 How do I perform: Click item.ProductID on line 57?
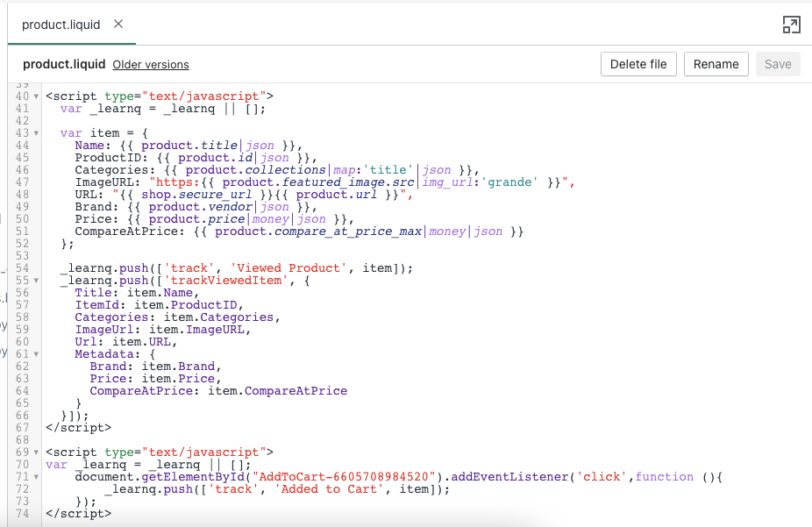point(185,305)
